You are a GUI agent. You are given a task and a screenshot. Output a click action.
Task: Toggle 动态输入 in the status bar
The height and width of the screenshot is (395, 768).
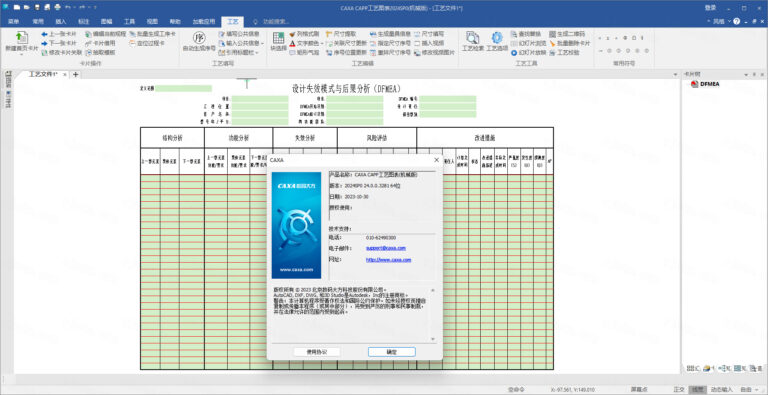[721, 390]
